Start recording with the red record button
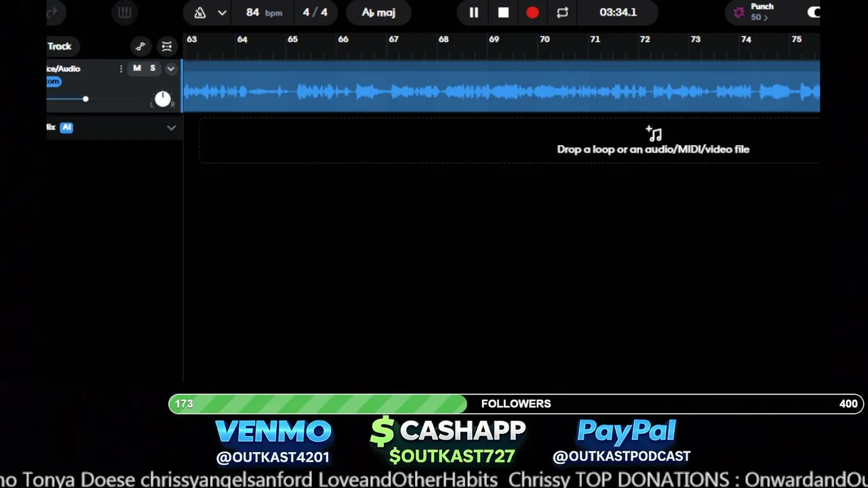868x488 pixels. [x=532, y=12]
